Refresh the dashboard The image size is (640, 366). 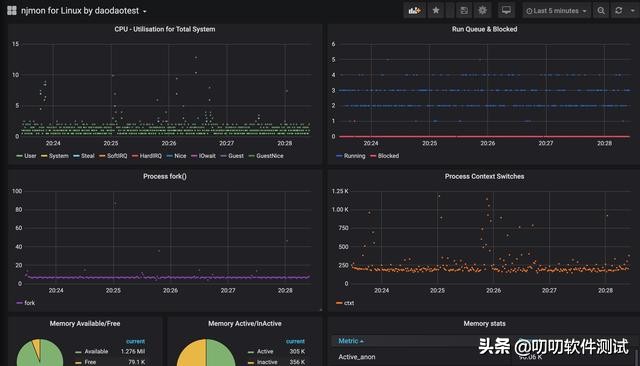click(619, 11)
